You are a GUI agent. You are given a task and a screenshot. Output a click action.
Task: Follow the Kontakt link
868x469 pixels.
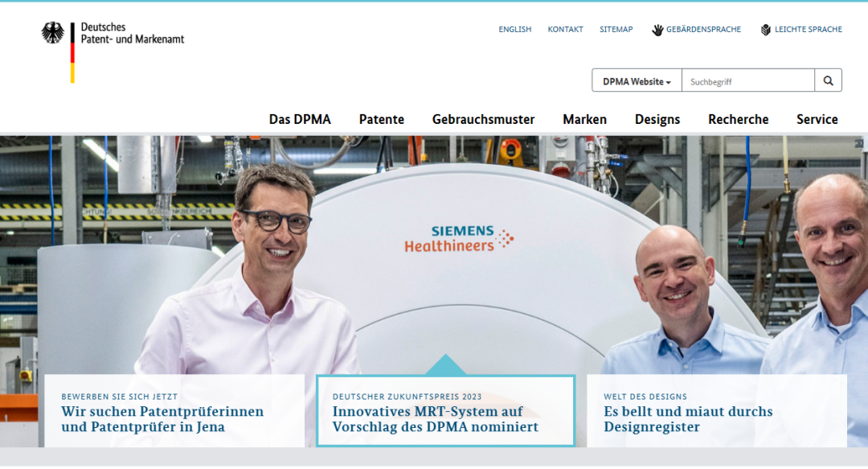(565, 30)
